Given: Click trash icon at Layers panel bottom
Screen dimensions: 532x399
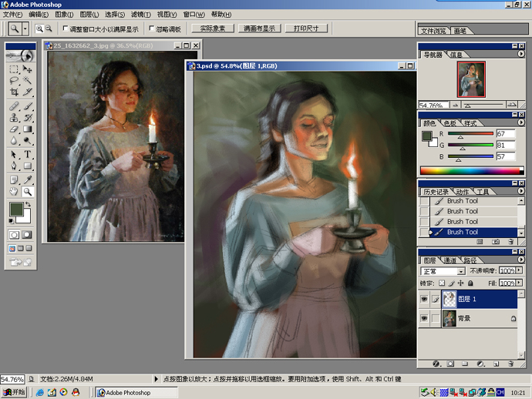Looking at the screenshot, I should (x=510, y=364).
